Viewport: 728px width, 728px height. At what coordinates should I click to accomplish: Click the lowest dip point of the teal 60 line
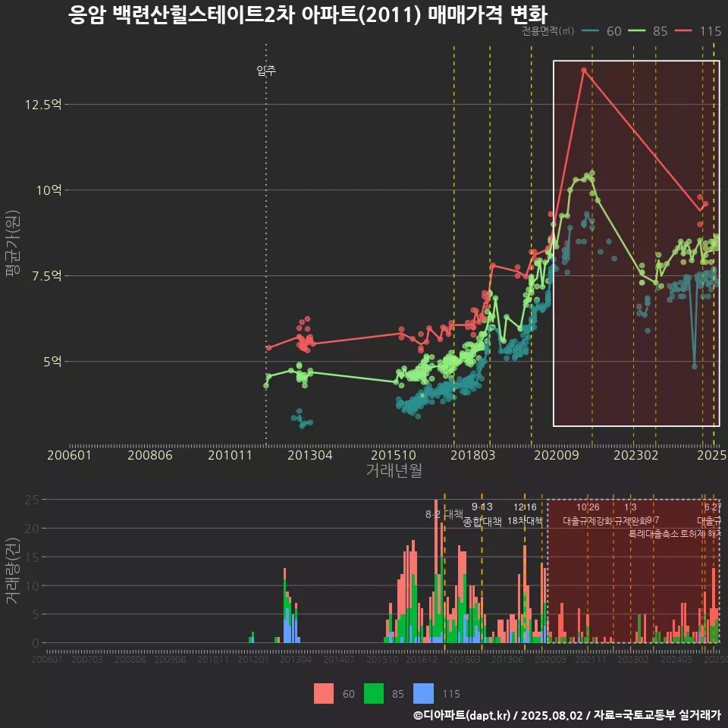695,366
